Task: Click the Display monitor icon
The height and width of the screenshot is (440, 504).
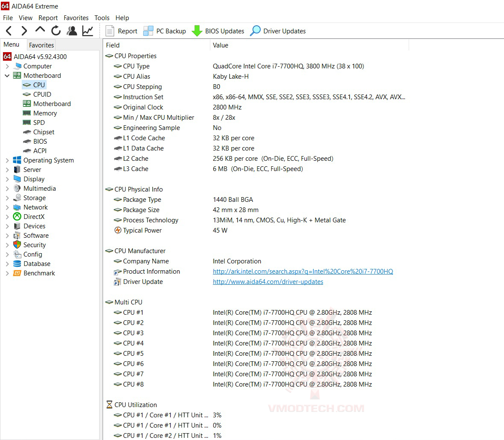Action: point(17,179)
